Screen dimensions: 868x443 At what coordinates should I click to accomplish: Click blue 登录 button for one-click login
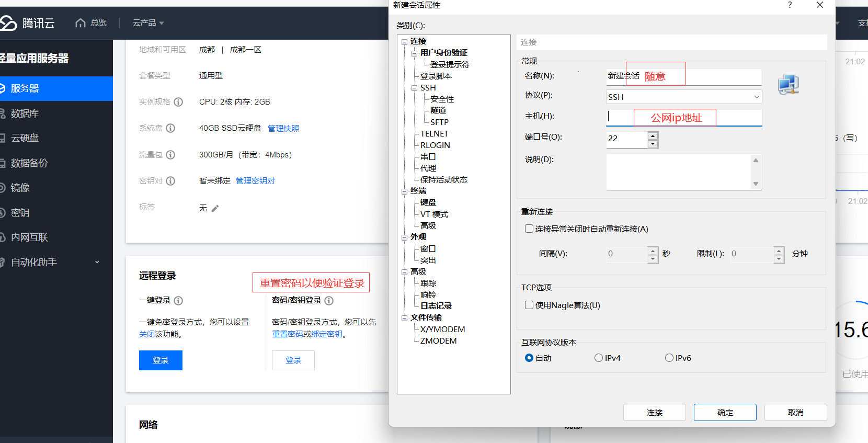click(x=161, y=360)
